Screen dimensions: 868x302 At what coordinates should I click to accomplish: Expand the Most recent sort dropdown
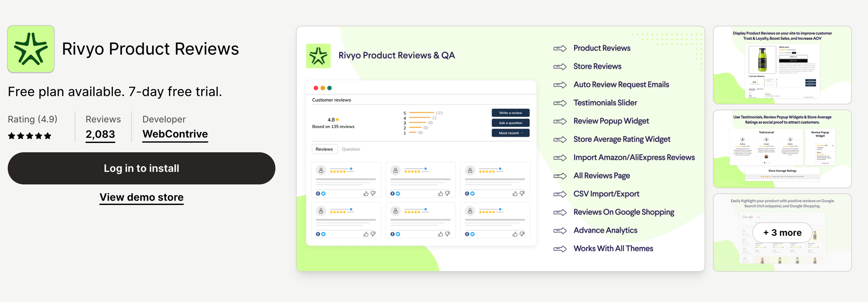click(510, 133)
